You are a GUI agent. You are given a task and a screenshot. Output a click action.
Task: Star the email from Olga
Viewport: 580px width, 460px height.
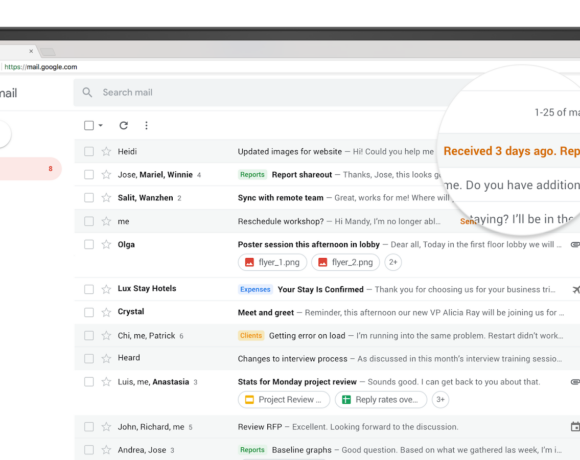point(107,244)
